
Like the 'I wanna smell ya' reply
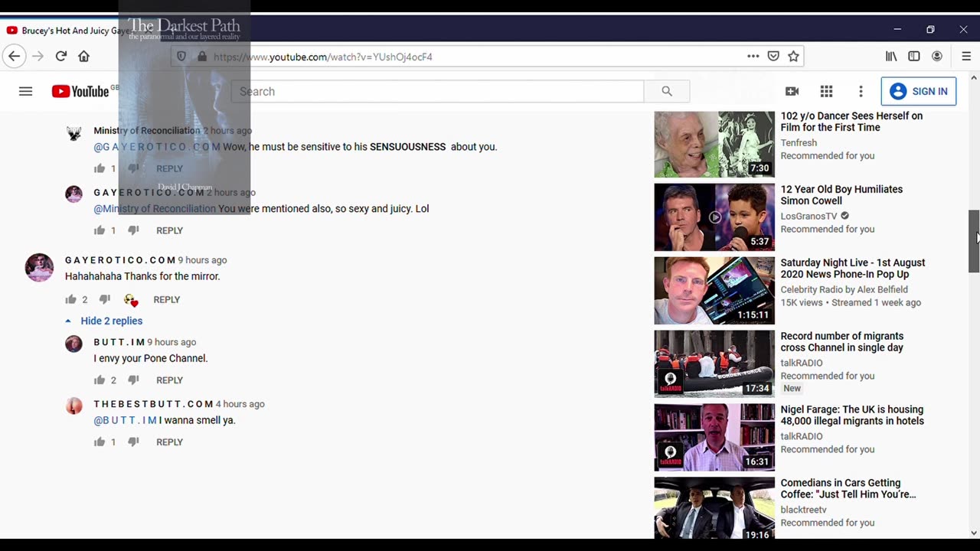click(100, 442)
